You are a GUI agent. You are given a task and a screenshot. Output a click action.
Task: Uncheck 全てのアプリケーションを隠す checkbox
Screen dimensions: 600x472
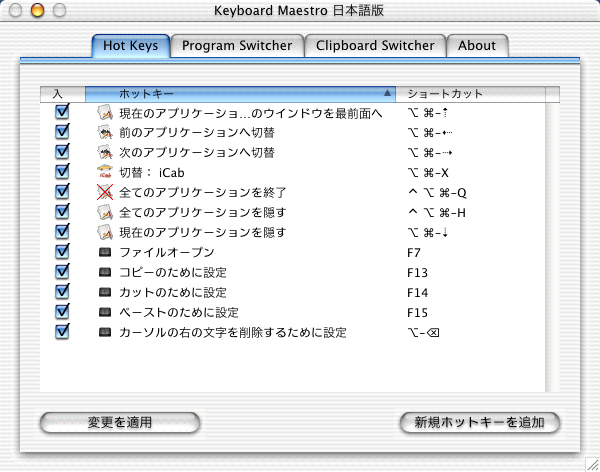(62, 211)
